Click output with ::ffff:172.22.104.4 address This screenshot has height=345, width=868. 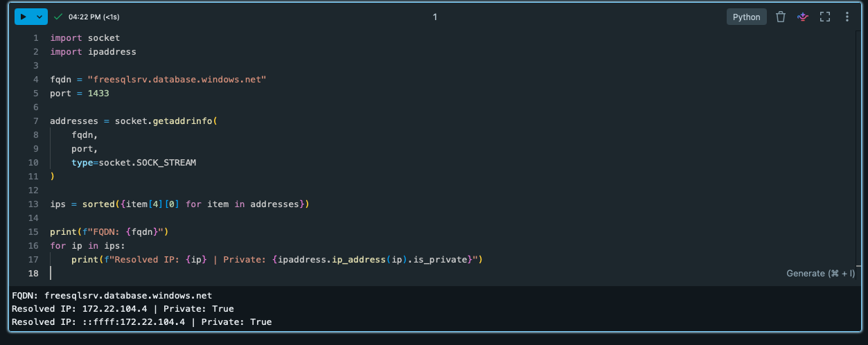click(141, 322)
